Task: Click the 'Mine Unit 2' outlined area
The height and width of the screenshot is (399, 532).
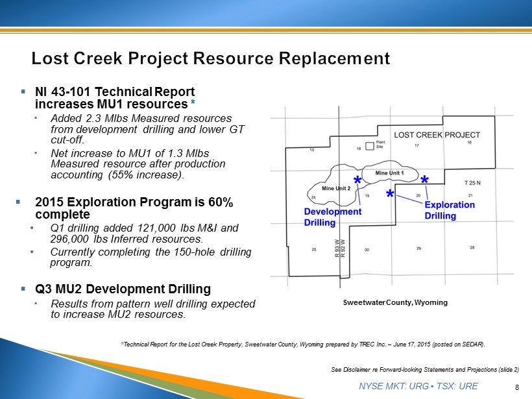Action: (335, 187)
